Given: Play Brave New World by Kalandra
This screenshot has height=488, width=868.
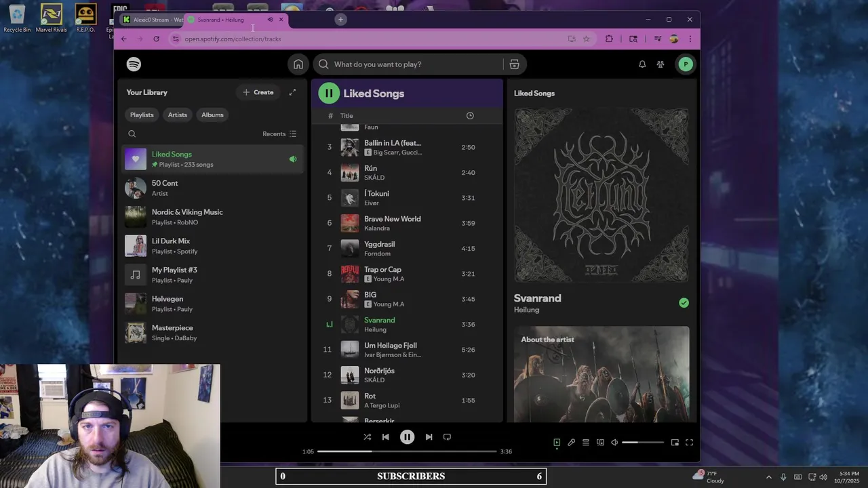Looking at the screenshot, I should point(407,223).
